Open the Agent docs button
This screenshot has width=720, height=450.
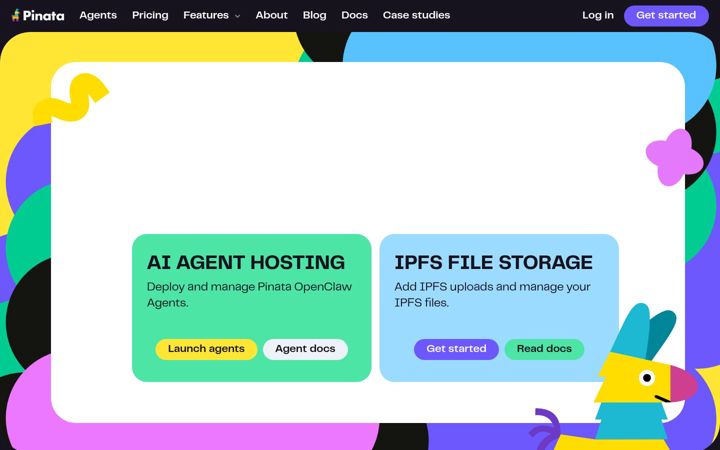(305, 349)
